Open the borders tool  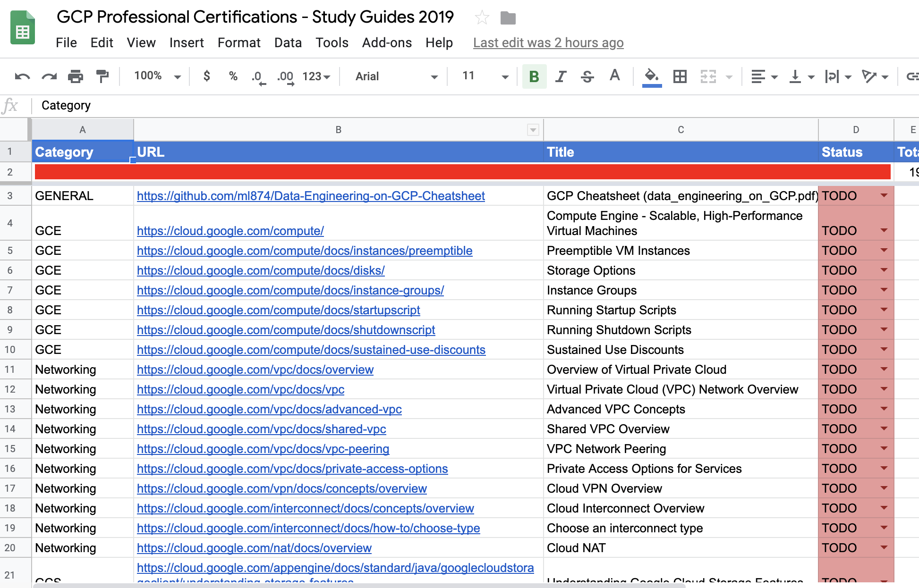pos(680,76)
